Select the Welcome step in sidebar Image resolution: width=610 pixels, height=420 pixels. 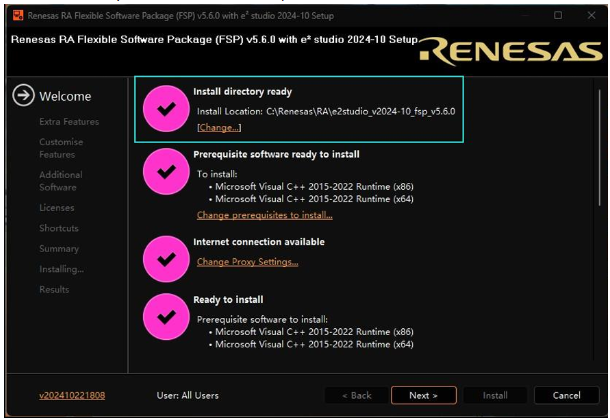coord(65,96)
